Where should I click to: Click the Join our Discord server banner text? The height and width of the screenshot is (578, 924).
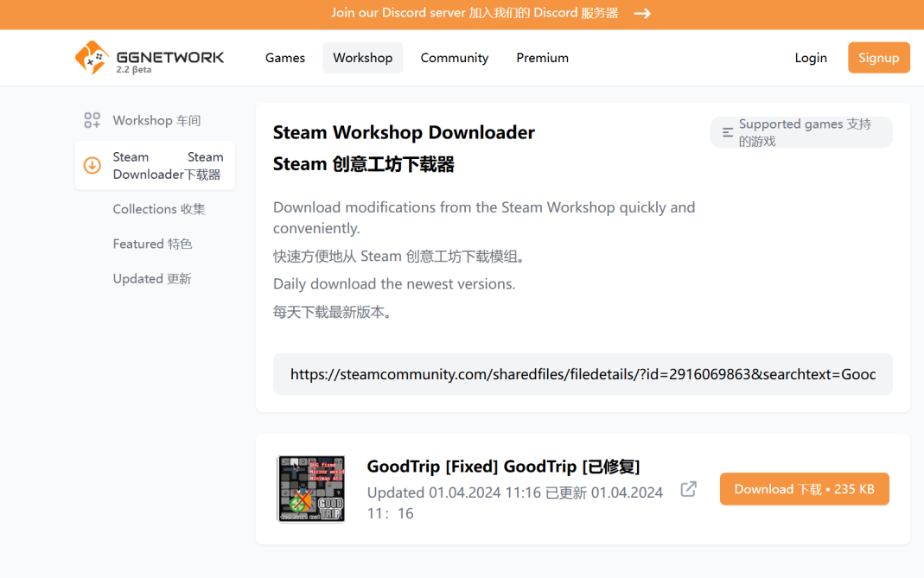(x=475, y=13)
